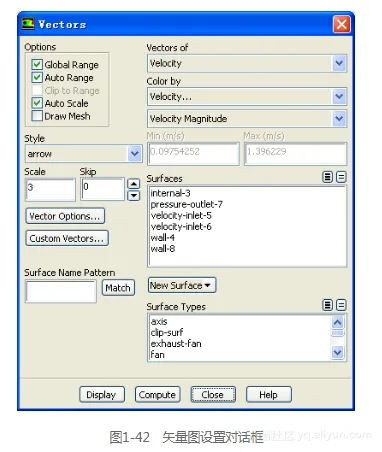Select fan in Surface Types list
Viewport: 382px width, 452px height.
[157, 354]
